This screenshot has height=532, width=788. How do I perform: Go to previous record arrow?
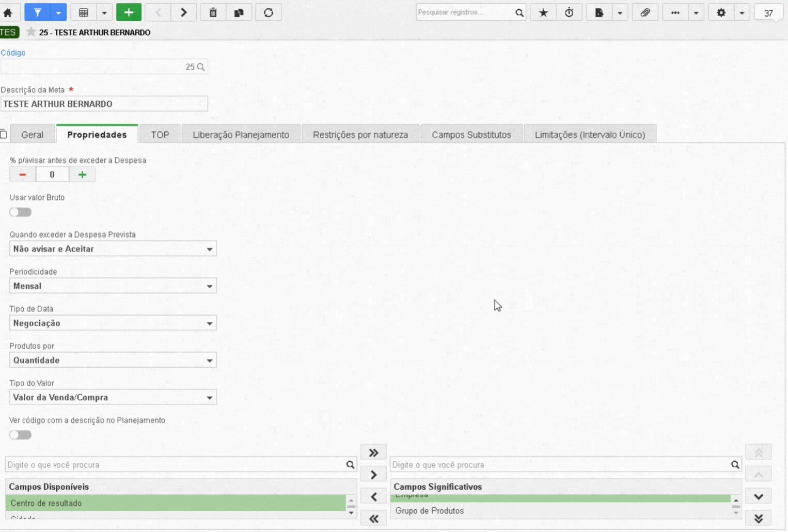(158, 12)
